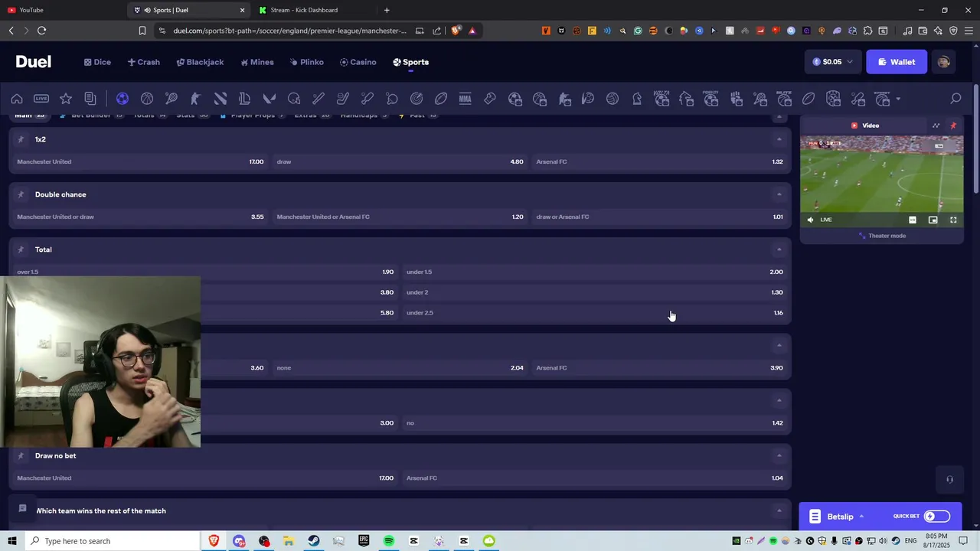Open the Crash game tab
980x551 pixels.
coord(144,62)
